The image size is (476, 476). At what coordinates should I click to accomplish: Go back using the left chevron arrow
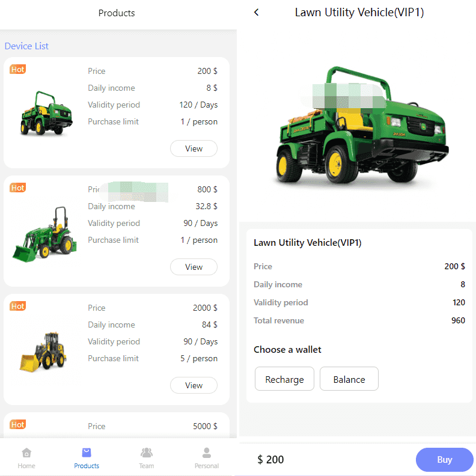coord(257,13)
